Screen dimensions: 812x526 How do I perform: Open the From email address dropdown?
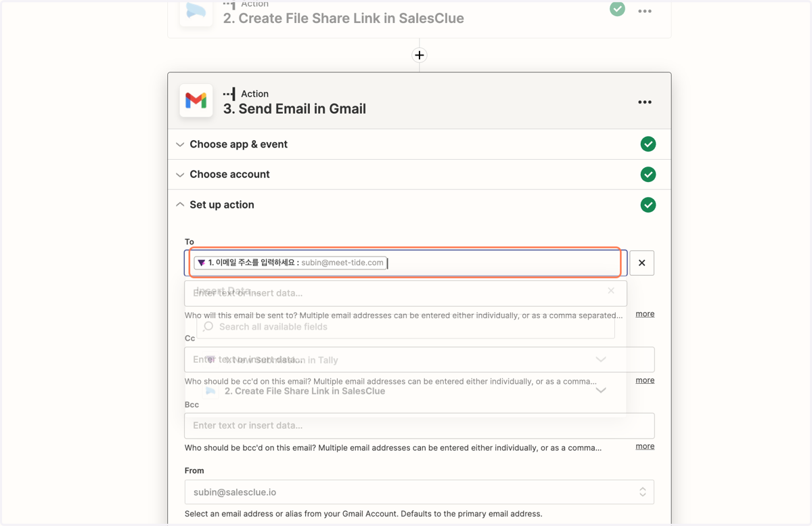click(420, 492)
